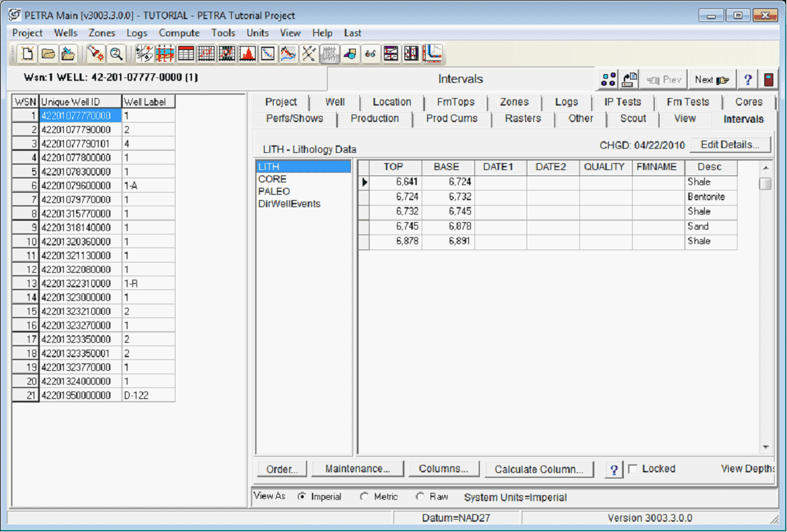Switch to the Rasters tab

point(522,119)
